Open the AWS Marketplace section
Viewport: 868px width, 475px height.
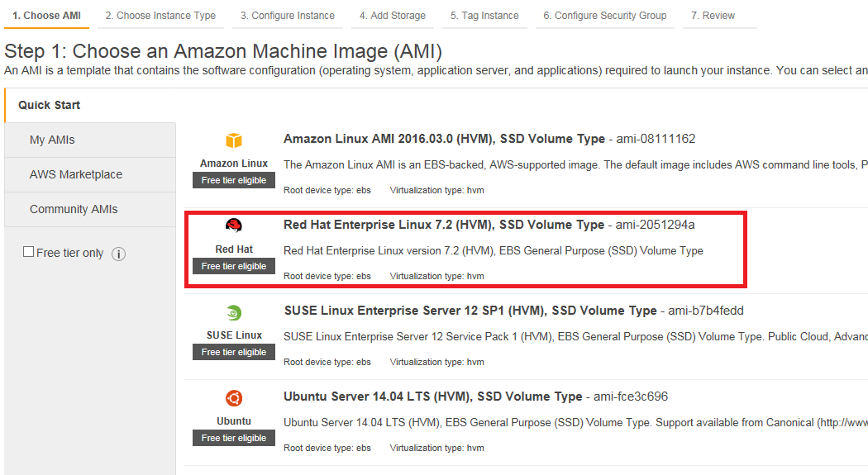click(x=76, y=174)
